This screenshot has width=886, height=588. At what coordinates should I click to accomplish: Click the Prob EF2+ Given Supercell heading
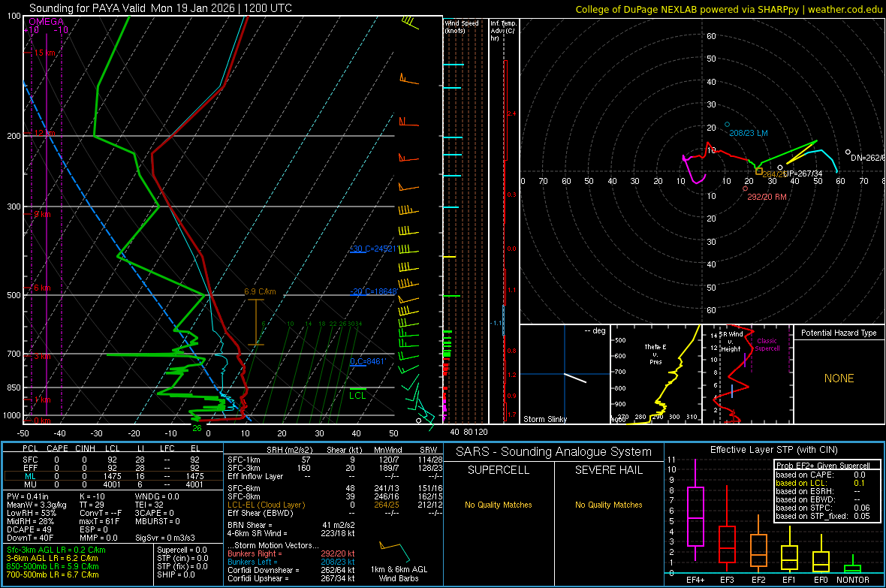click(823, 466)
